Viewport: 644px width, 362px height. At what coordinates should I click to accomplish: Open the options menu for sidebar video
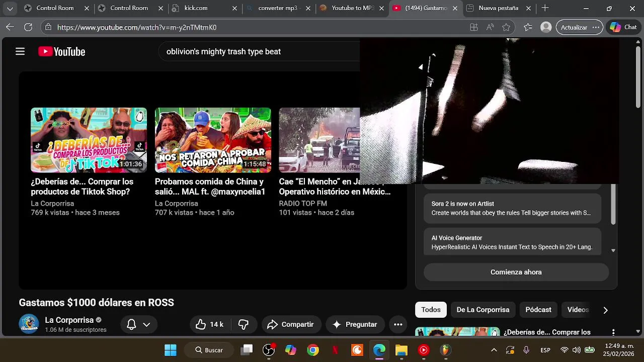(x=613, y=332)
